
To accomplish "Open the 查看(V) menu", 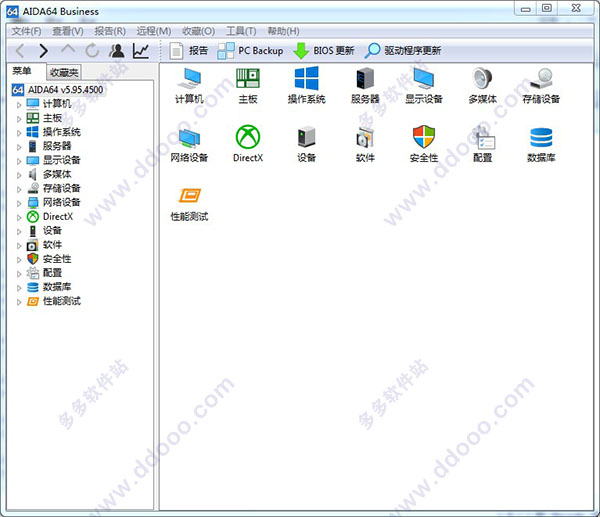I will [x=68, y=31].
